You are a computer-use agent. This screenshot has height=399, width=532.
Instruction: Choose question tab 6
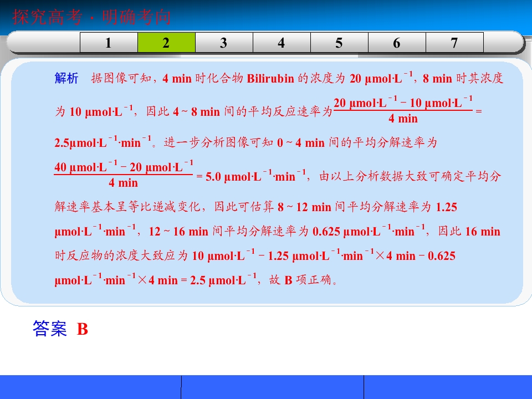pos(397,43)
